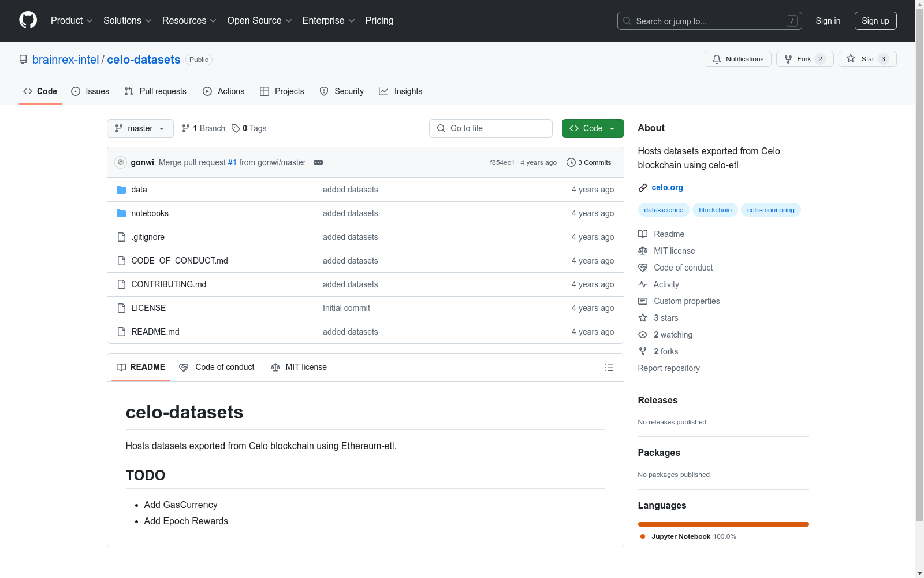Click the blockchain topic tag
924x578 pixels.
click(715, 210)
